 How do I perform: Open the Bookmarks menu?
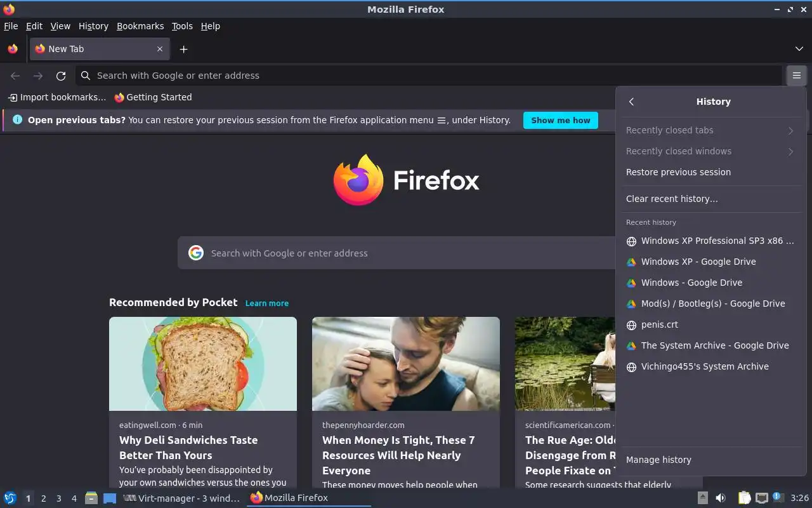point(140,26)
